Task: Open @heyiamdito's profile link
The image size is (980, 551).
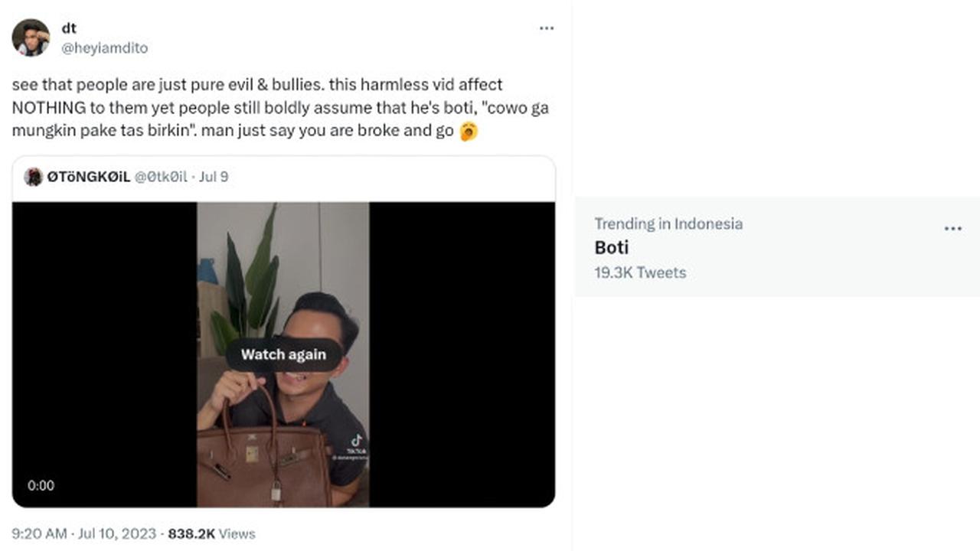Action: click(103, 47)
